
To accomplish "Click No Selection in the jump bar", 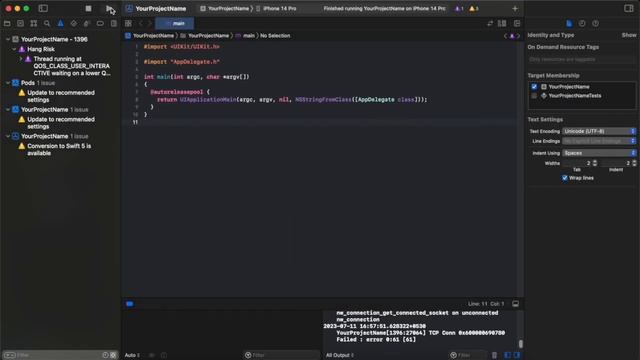I will pyautogui.click(x=275, y=36).
